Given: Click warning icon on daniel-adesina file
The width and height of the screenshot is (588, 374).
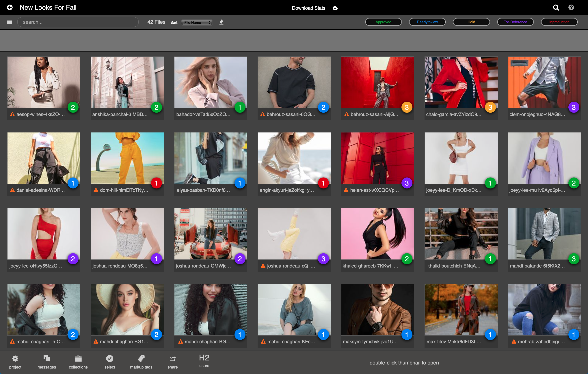Looking at the screenshot, I should pos(12,190).
